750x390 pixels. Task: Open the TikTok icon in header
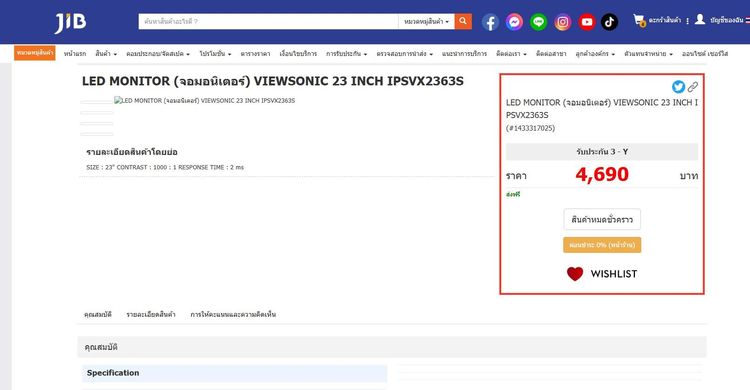click(x=609, y=22)
